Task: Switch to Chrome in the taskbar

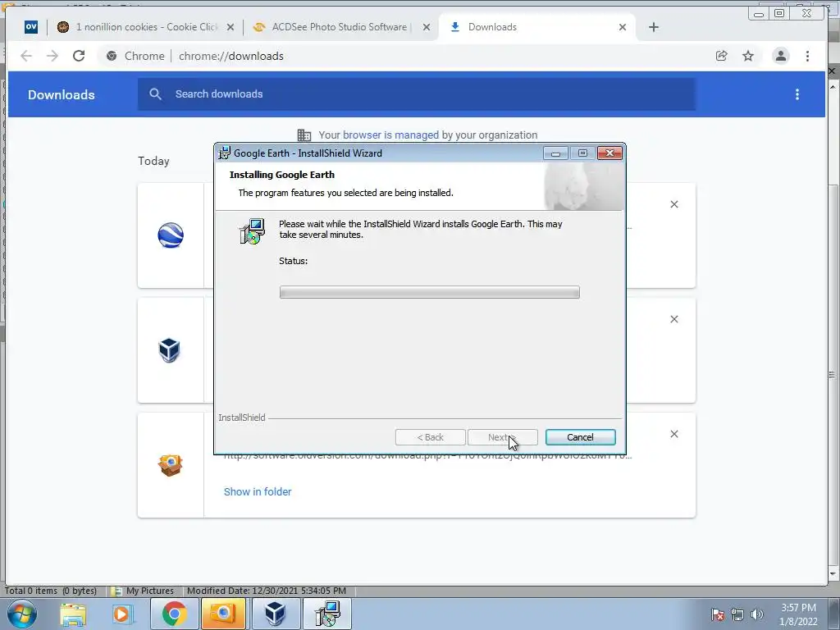Action: (x=174, y=614)
